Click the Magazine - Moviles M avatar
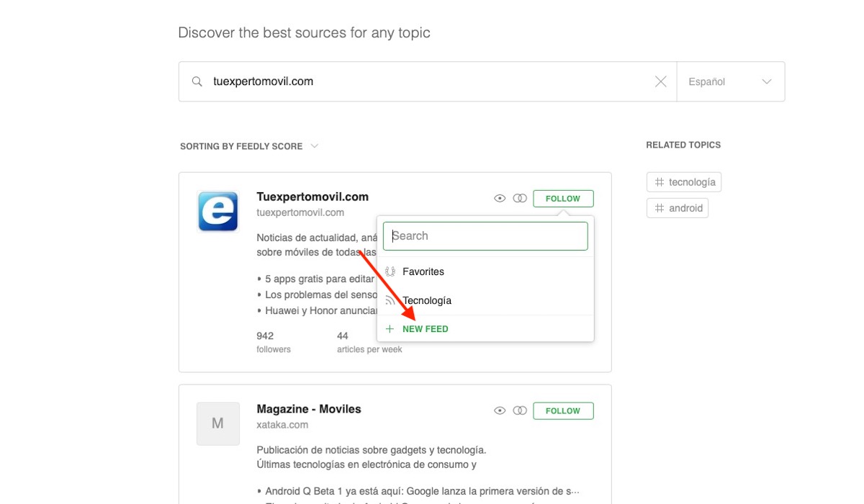The height and width of the screenshot is (504, 864). (x=217, y=423)
